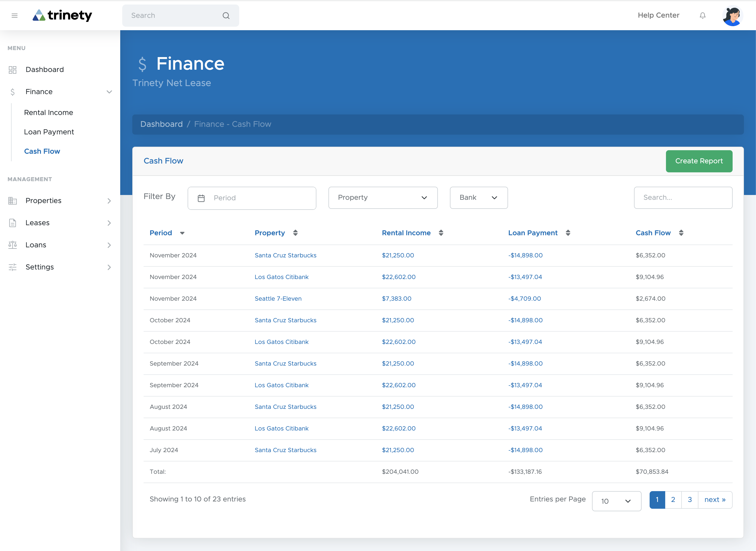Open notifications via the bell icon
Image resolution: width=756 pixels, height=551 pixels.
tap(703, 15)
